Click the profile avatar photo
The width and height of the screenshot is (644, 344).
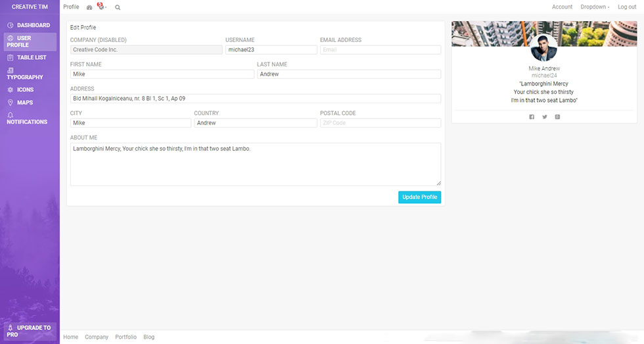tap(543, 48)
